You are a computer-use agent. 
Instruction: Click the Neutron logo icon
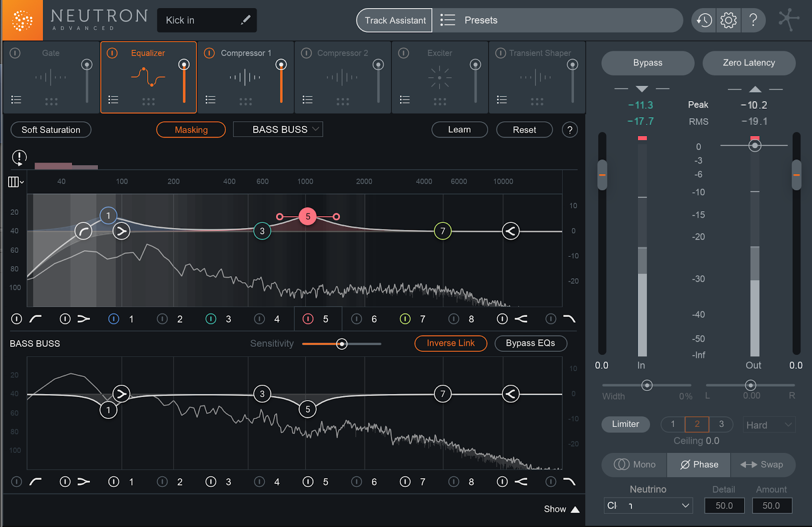click(22, 20)
